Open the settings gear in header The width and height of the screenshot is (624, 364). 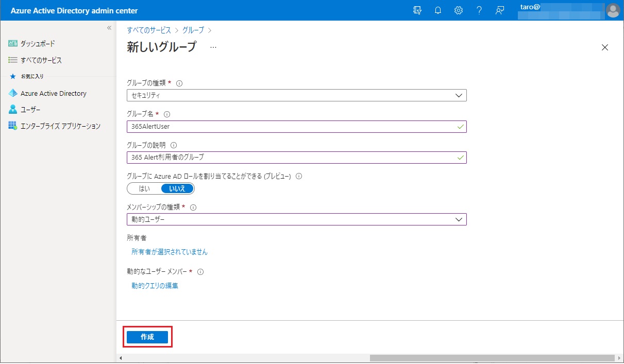pos(458,10)
